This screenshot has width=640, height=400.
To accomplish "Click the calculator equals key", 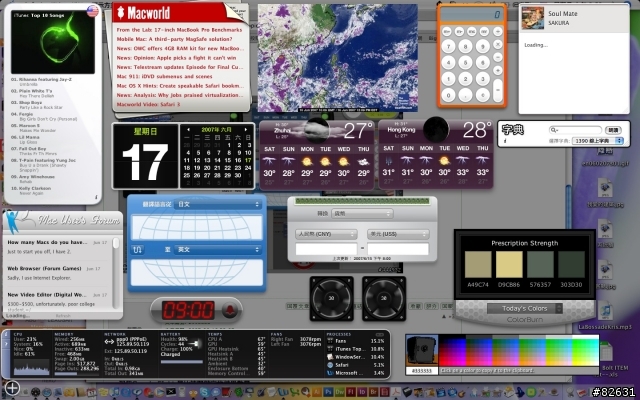I will pyautogui.click(x=498, y=90).
